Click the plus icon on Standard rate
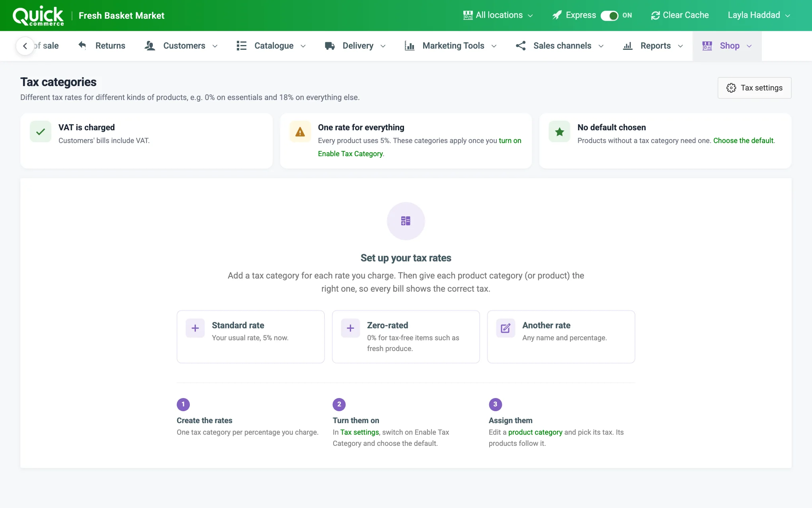Viewport: 812px width, 508px height. pyautogui.click(x=195, y=328)
